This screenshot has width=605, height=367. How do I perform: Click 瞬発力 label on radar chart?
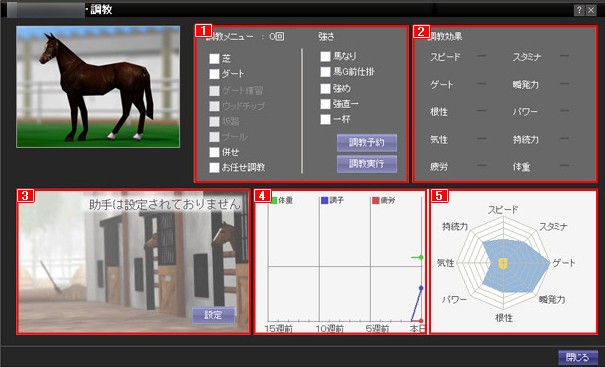coord(552,299)
